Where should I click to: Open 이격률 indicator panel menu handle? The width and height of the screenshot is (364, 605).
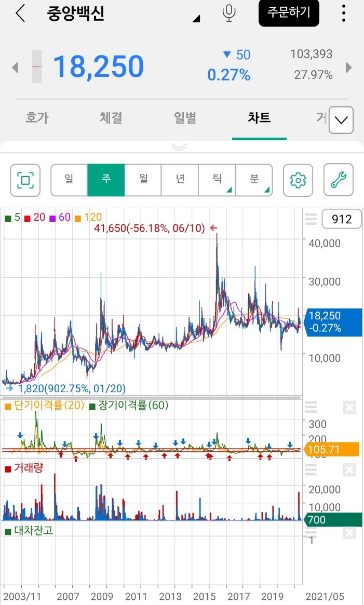pos(311,407)
